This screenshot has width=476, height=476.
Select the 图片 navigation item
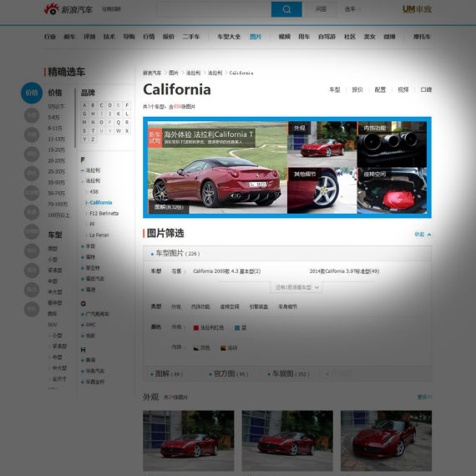tap(256, 37)
